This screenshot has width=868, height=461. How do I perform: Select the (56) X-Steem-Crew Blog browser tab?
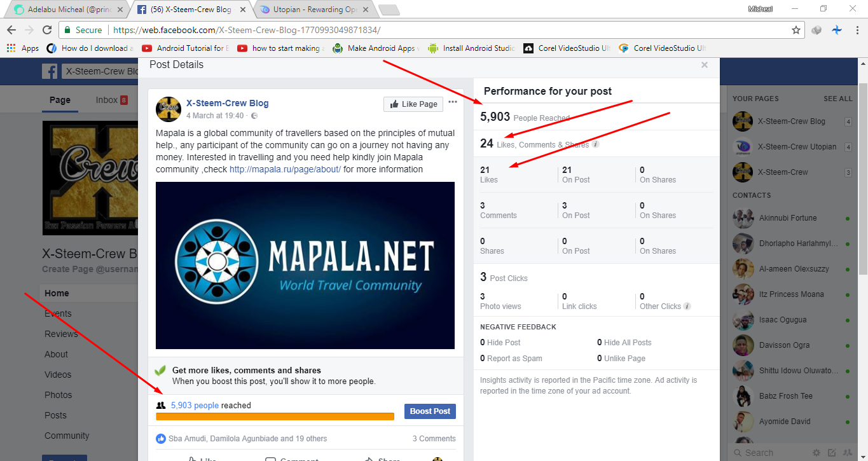pos(191,10)
